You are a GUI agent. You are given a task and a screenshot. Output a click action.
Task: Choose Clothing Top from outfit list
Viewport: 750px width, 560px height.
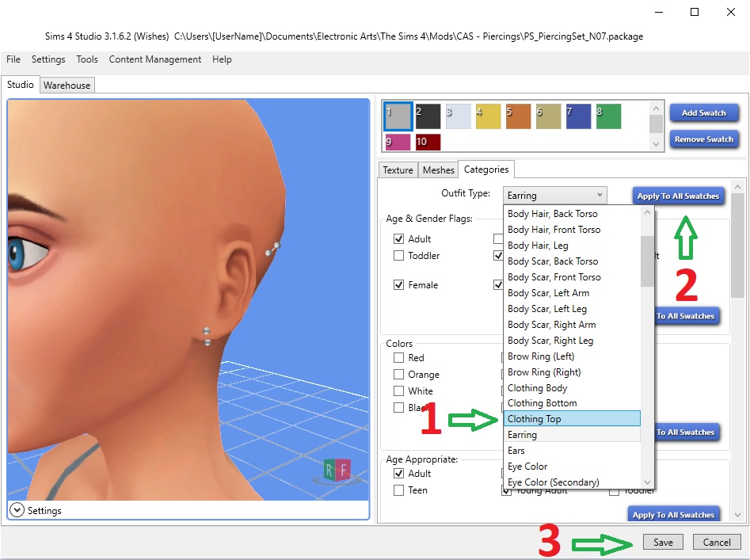point(572,418)
